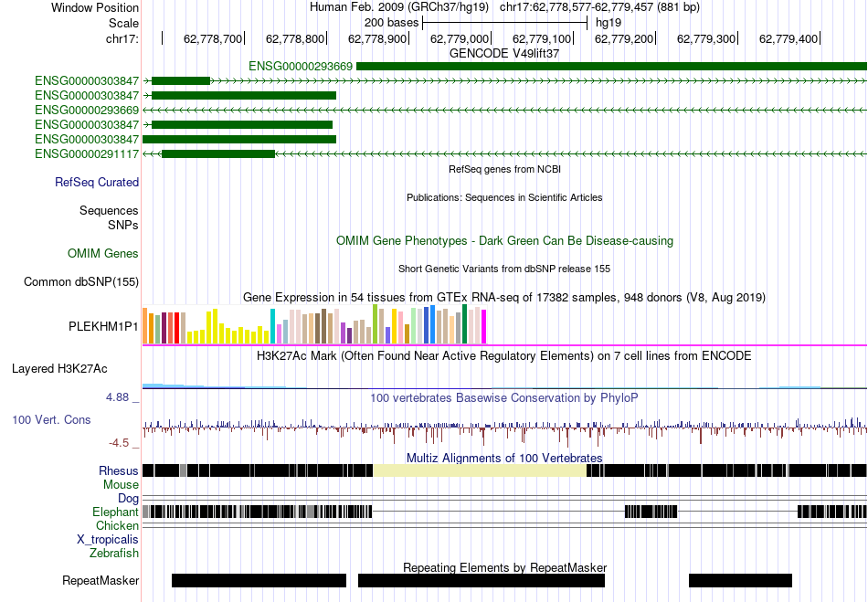Screen dimensions: 868x602
Task: Click the dark green bar in GTEx chart
Action: tap(465, 324)
